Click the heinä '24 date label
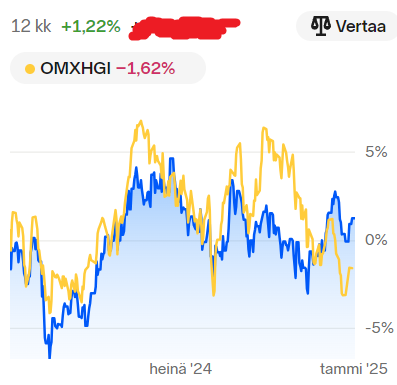397x385 pixels. pos(180,369)
